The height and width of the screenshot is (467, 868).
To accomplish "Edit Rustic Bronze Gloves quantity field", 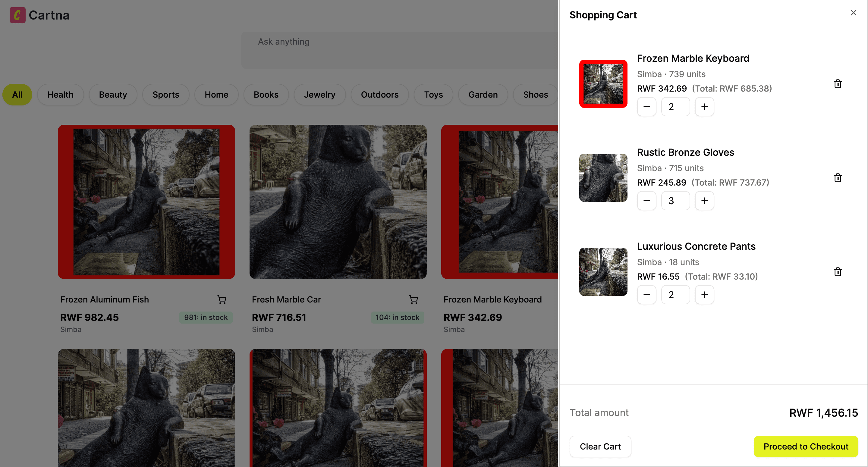I will click(675, 201).
